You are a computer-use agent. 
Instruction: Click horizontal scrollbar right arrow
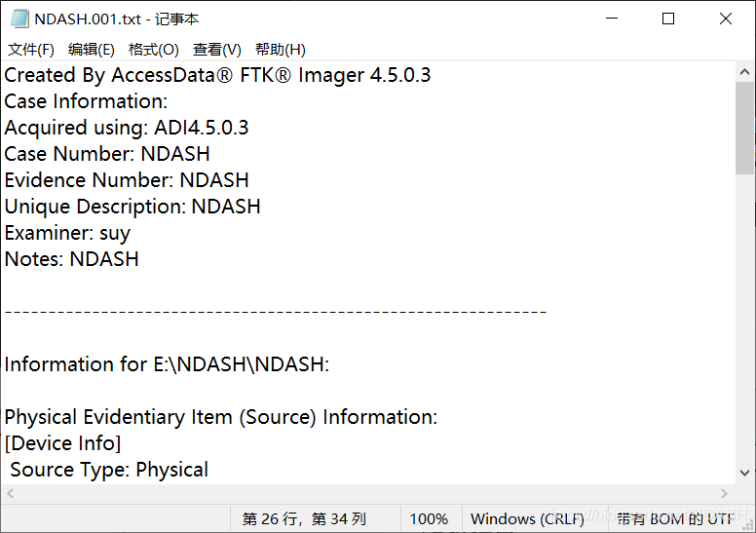tap(724, 493)
